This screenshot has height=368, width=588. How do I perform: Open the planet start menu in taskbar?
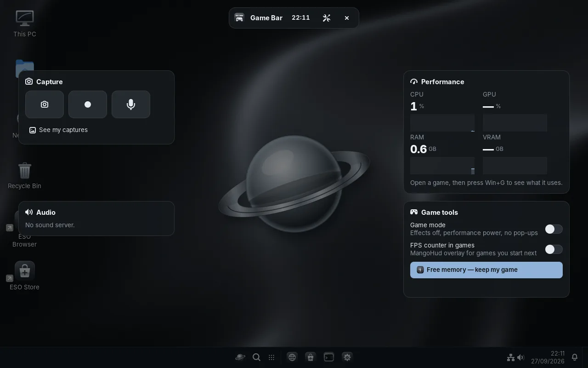(240, 357)
